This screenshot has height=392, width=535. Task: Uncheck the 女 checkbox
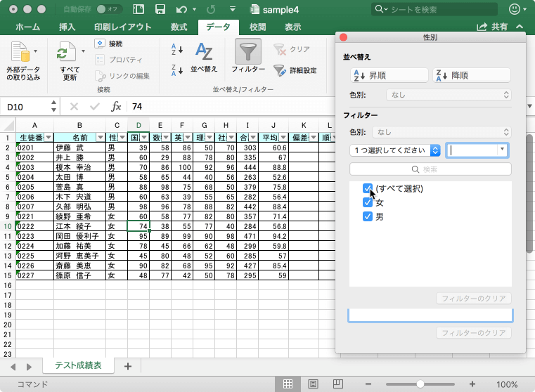click(x=368, y=202)
